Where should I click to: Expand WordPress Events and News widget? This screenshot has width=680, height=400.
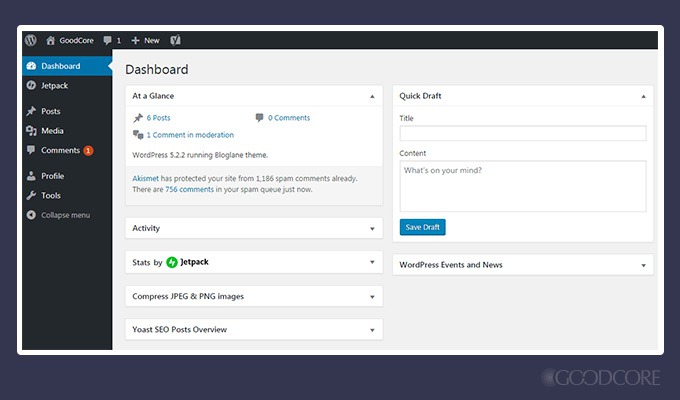coord(644,265)
